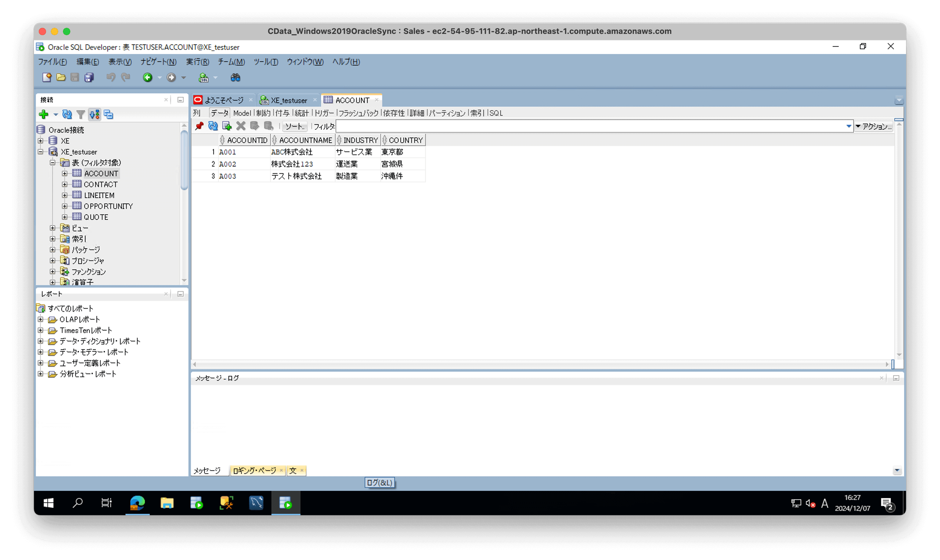
Task: Select the Insert Row icon in data grid
Action: click(227, 126)
